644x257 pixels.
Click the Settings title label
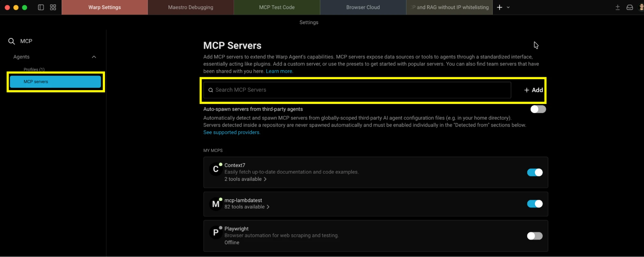click(309, 23)
